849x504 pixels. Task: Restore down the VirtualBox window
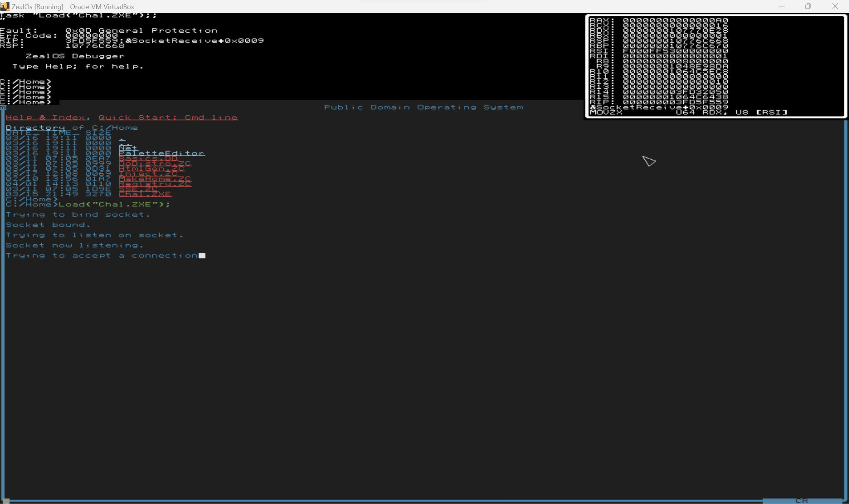808,6
